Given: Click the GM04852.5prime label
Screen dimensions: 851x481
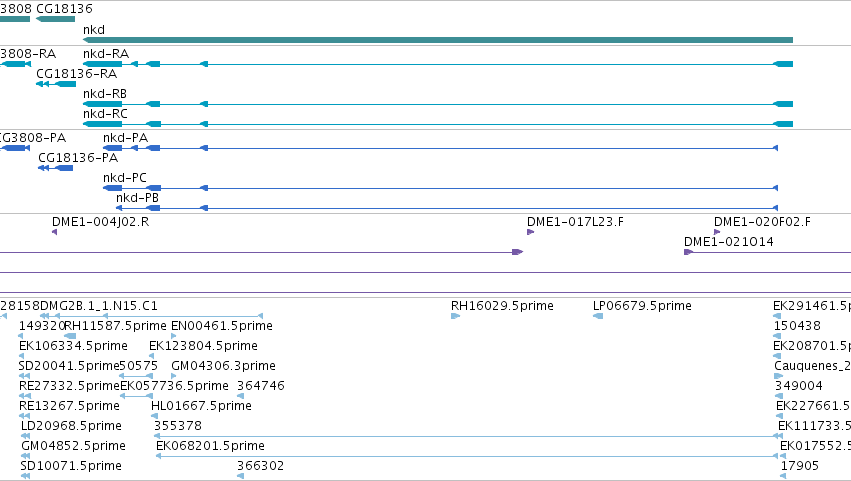Looking at the screenshot, I should [73, 447].
